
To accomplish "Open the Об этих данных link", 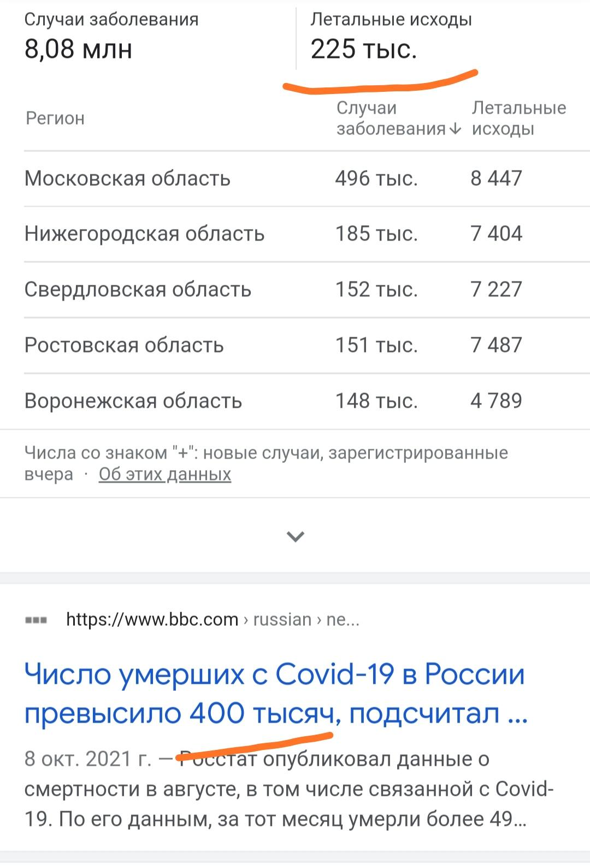I will (x=165, y=474).
